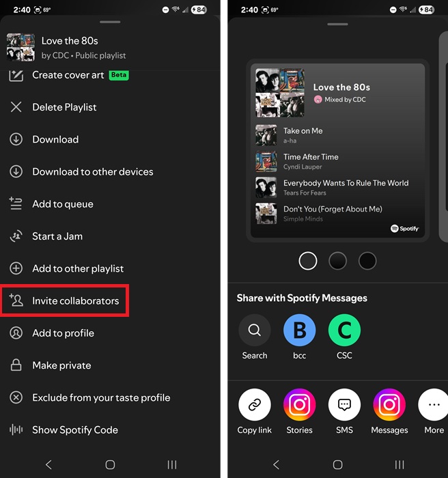This screenshot has height=478, width=448.
Task: Tap the Love the 80s cover thumbnail in menu header
Action: [x=20, y=47]
